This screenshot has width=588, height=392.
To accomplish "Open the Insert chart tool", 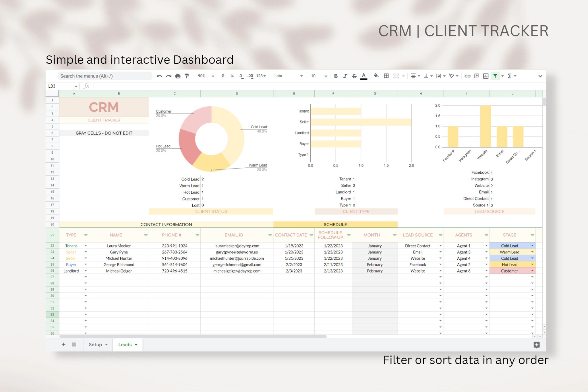I will click(486, 76).
